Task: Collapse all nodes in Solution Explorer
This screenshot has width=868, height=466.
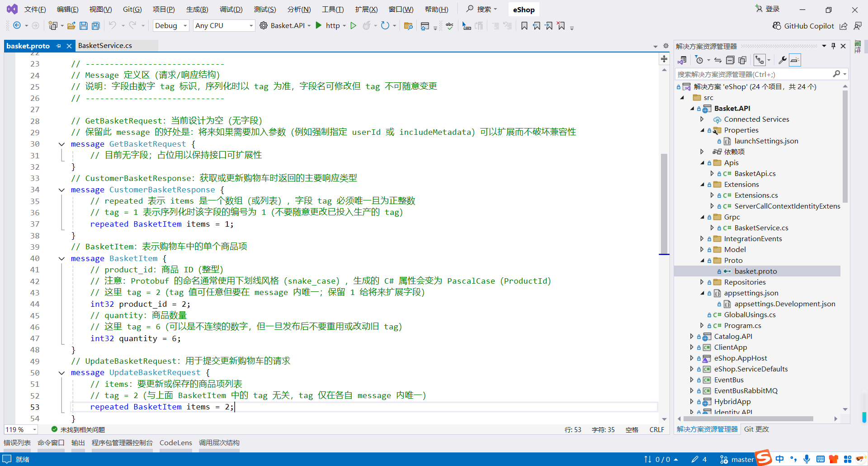Action: tap(730, 60)
